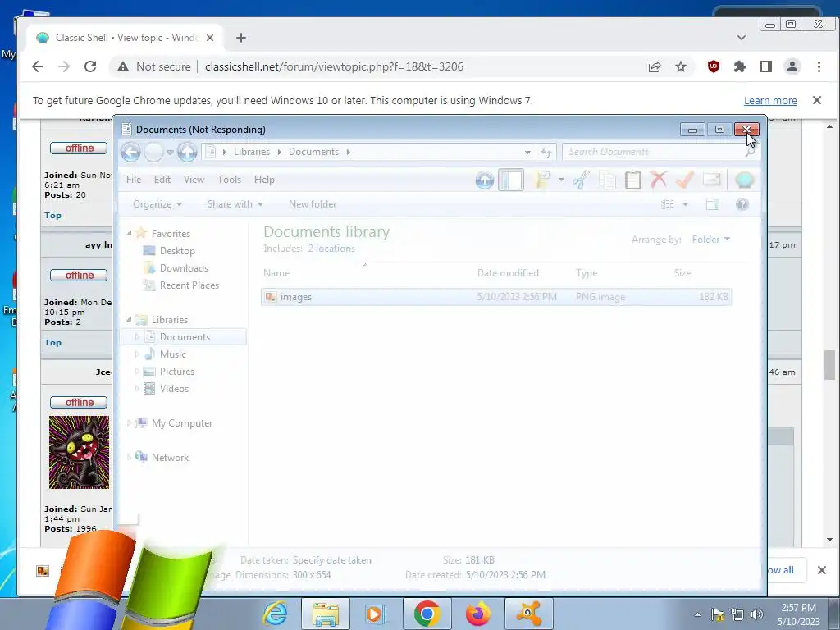Open the view options dropdown arrow
This screenshot has width=840, height=630.
685,204
